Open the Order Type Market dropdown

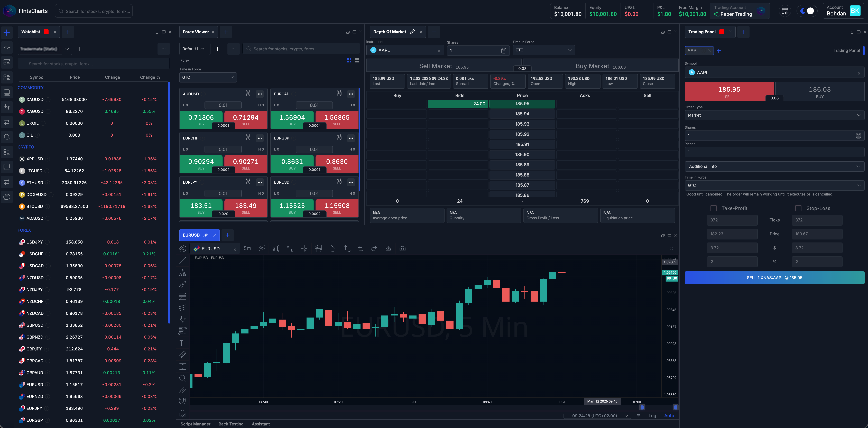click(774, 115)
